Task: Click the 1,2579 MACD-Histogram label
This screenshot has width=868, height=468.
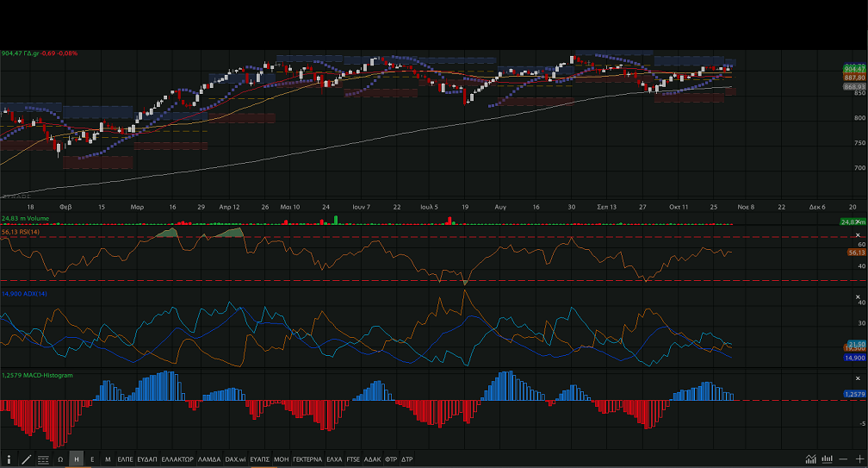Action: 37,375
